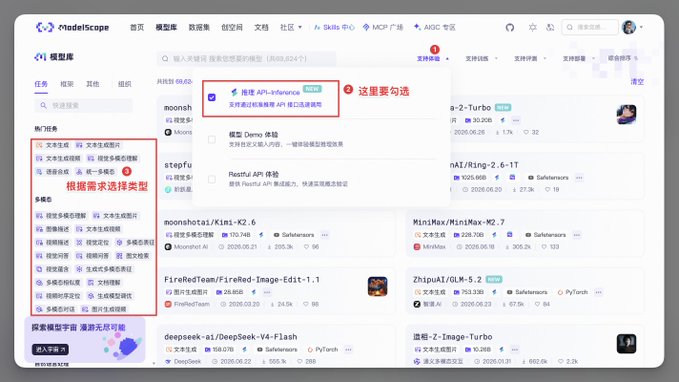Image resolution: width=679 pixels, height=382 pixels.
Task: Click the Moonshot AI organization avatar
Action: click(x=168, y=247)
